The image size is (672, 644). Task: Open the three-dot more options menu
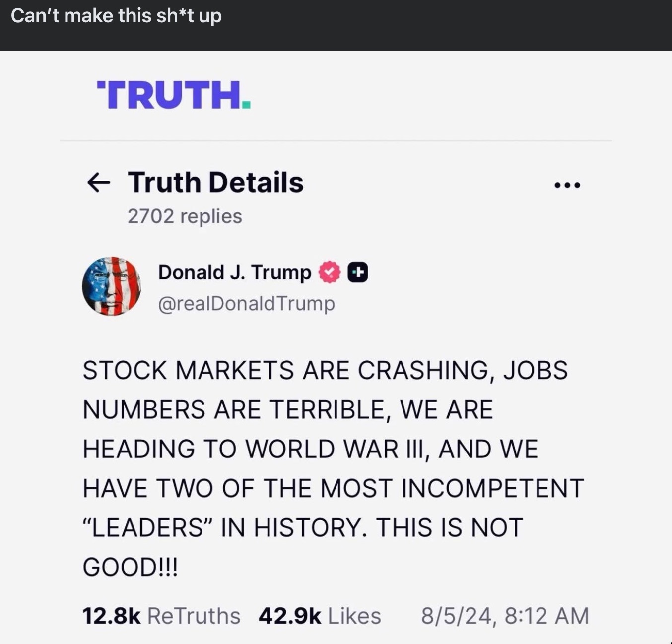click(x=567, y=186)
